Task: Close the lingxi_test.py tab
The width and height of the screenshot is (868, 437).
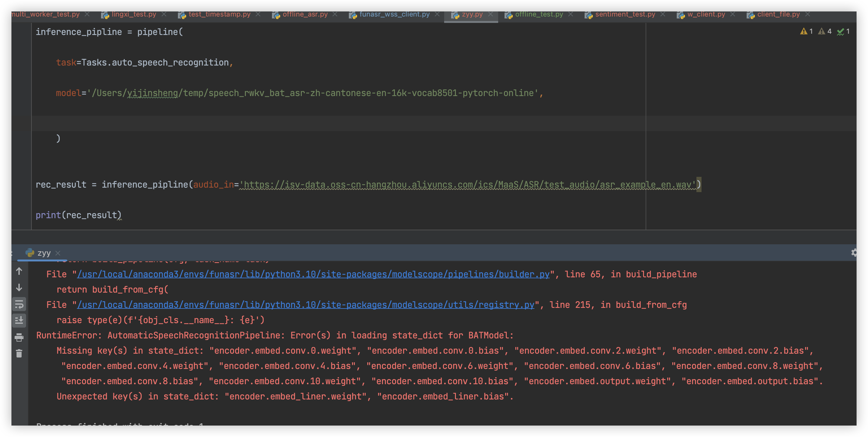Action: pyautogui.click(x=164, y=14)
